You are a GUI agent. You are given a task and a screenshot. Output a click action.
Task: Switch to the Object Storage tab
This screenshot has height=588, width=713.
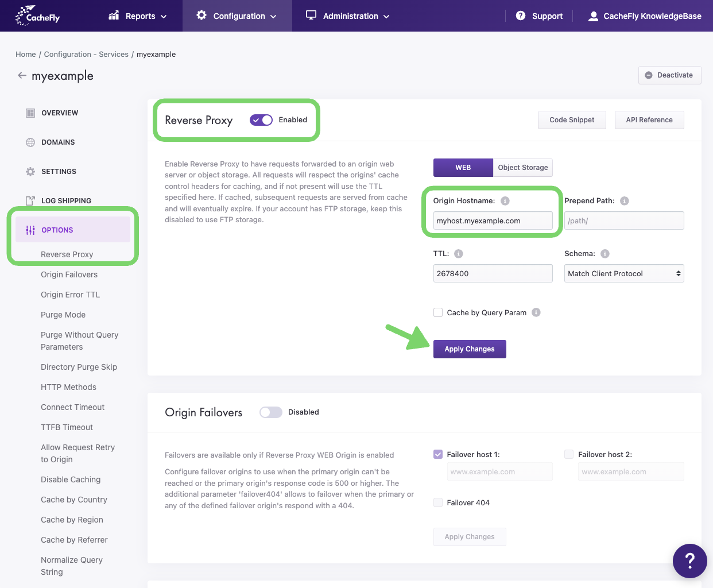coord(522,168)
